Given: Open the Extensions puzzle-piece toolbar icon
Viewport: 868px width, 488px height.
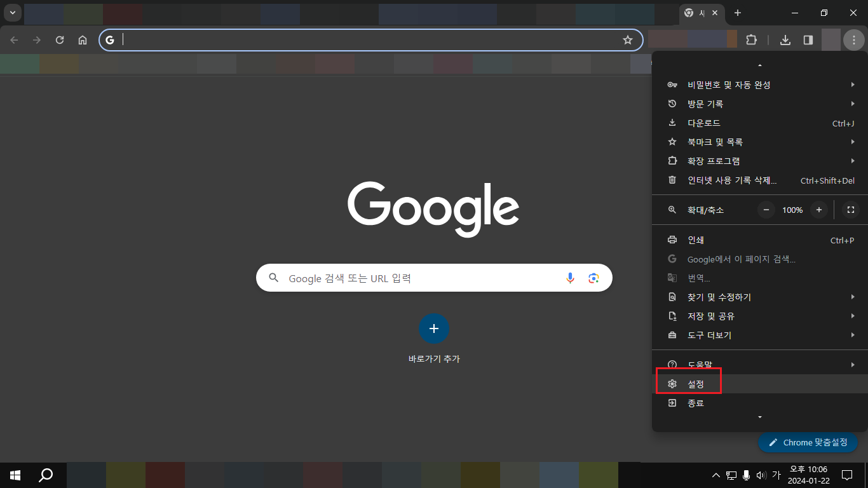Looking at the screenshot, I should (x=751, y=40).
